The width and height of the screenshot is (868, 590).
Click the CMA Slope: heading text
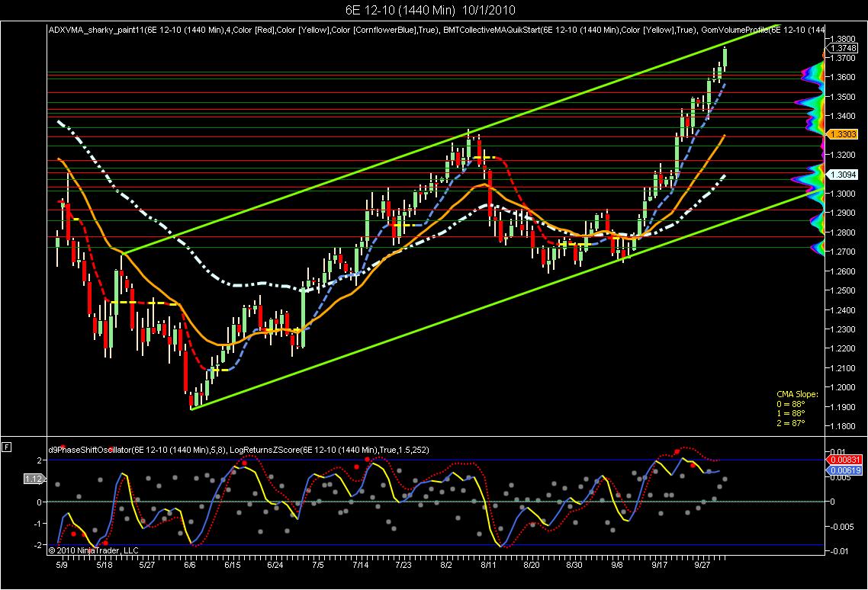797,394
